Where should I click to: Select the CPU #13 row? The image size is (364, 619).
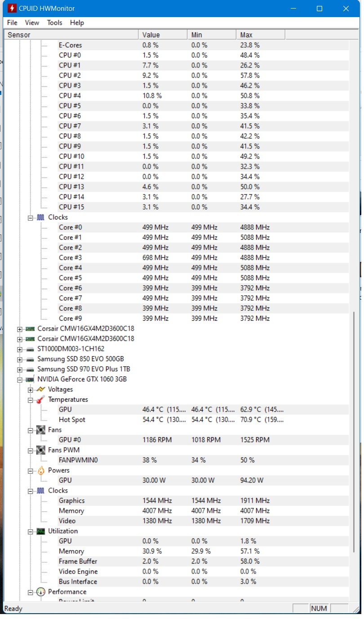click(203, 187)
